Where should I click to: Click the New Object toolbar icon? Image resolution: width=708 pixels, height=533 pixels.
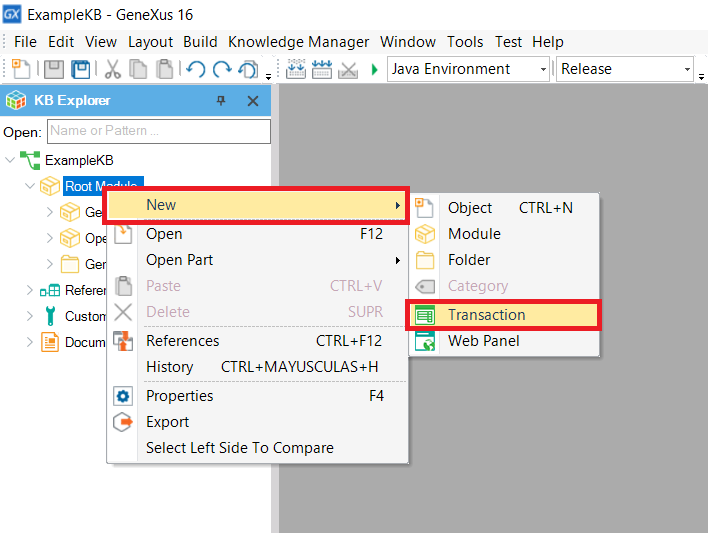(x=21, y=69)
